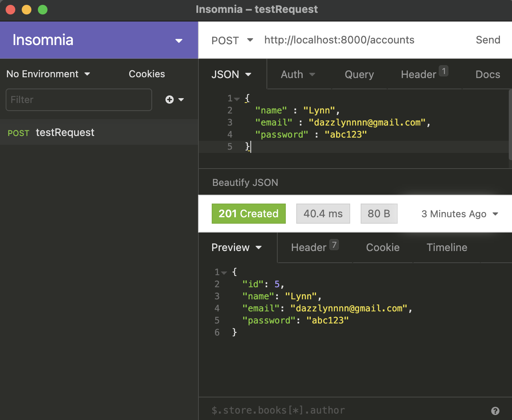Click the 201 Created status tag
512x420 pixels.
point(249,214)
